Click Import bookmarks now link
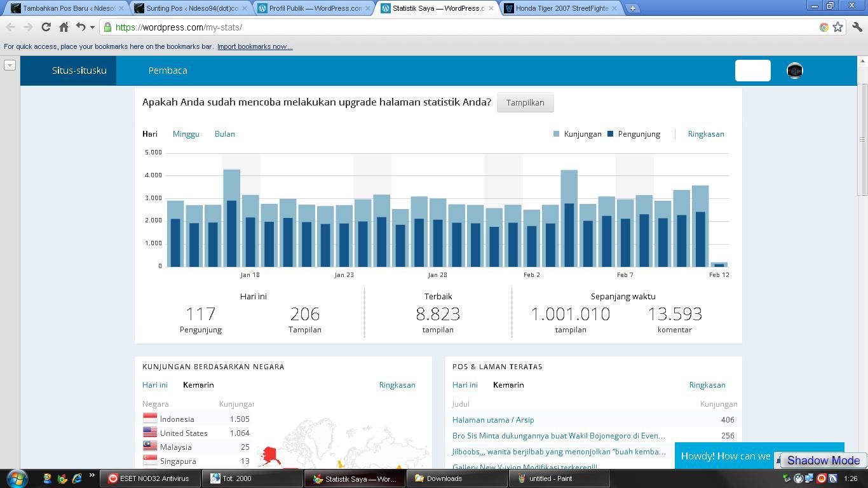This screenshot has width=868, height=488. pyautogui.click(x=255, y=46)
